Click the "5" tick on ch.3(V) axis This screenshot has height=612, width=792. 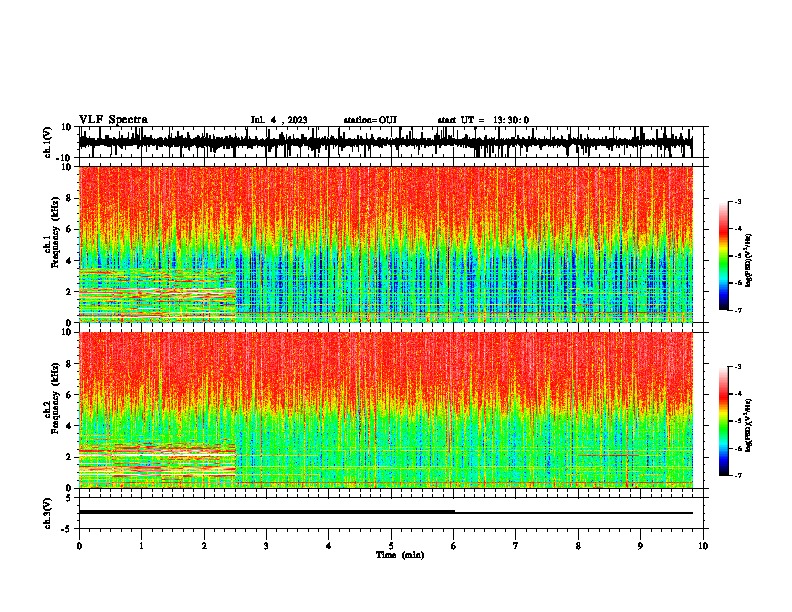[x=69, y=498]
